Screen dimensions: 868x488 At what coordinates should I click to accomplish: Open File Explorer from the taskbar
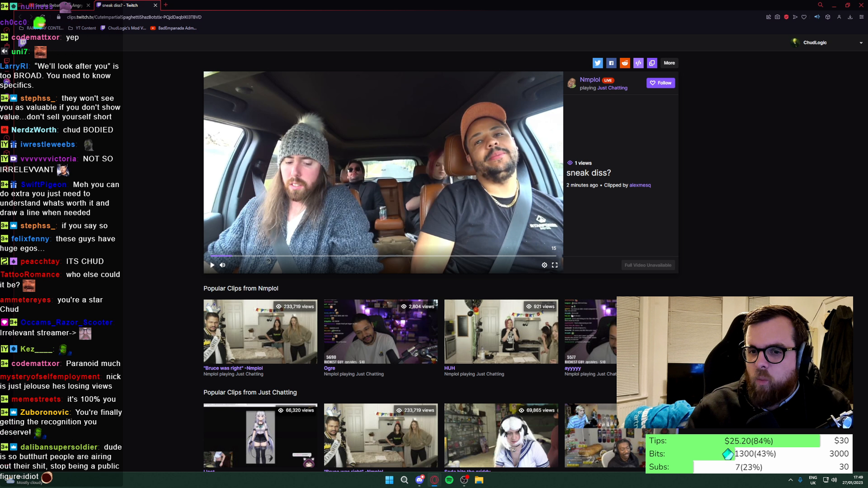point(479,480)
